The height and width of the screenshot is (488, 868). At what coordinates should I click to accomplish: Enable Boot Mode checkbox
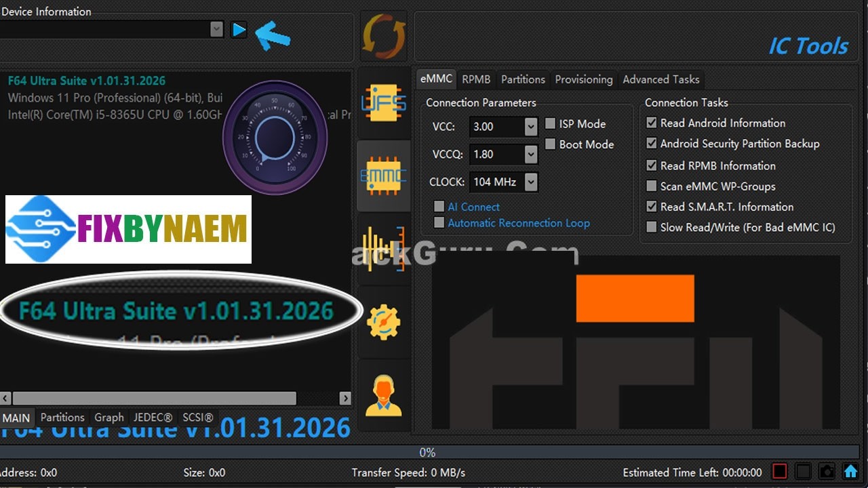point(551,144)
